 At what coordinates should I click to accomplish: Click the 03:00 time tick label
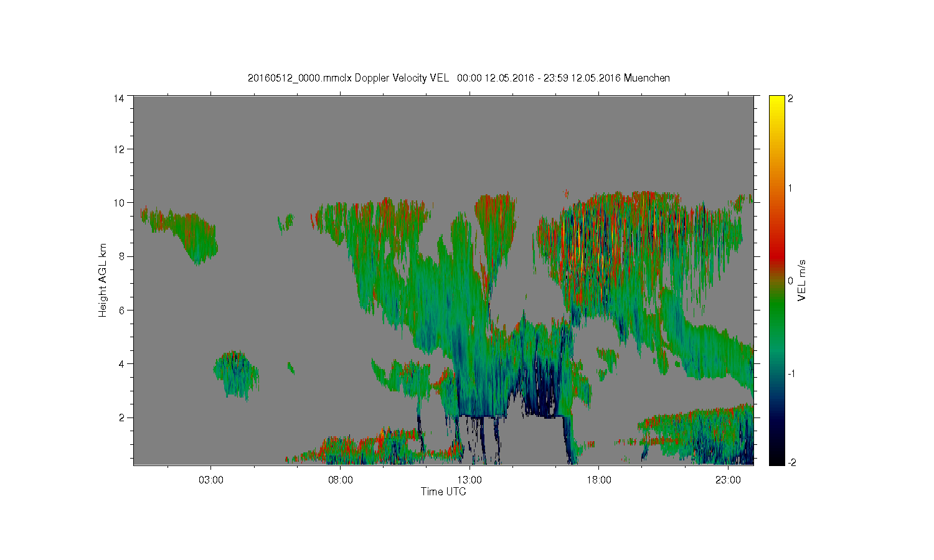(210, 480)
